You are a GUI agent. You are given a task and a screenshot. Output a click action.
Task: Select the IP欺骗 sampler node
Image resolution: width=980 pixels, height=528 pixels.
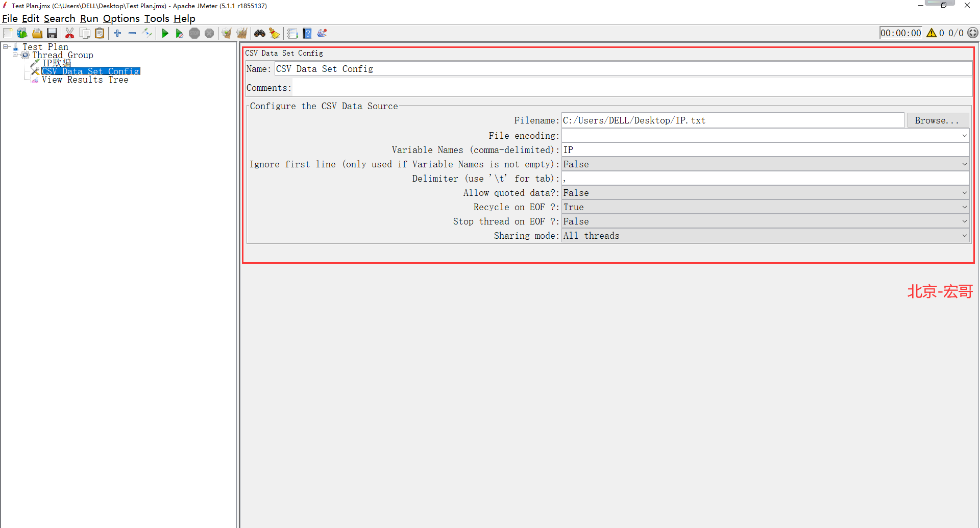coord(56,63)
